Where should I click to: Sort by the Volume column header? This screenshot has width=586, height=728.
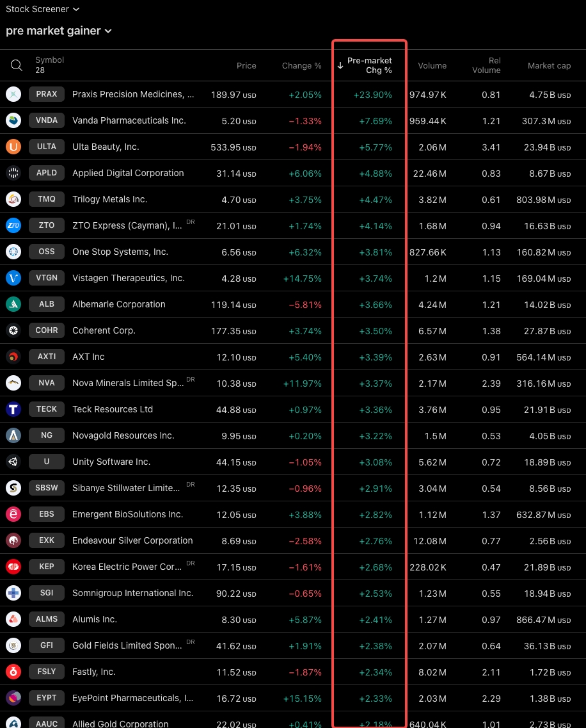coord(432,65)
